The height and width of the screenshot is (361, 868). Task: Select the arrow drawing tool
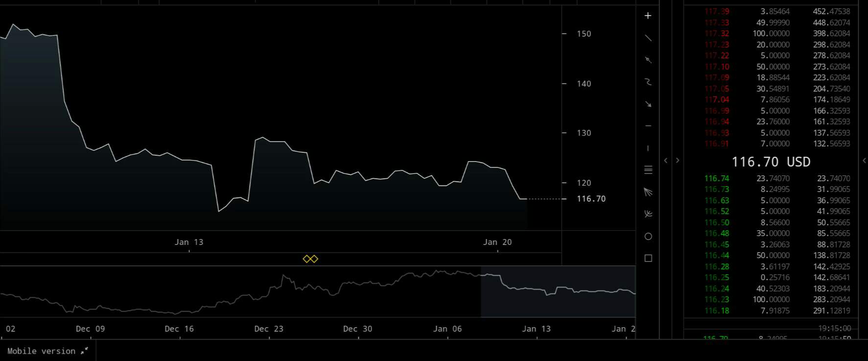tap(648, 104)
